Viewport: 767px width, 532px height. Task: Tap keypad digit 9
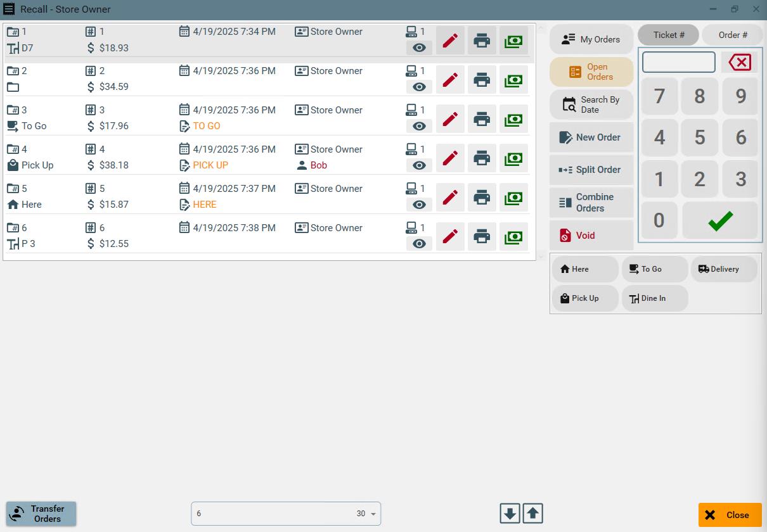(x=740, y=96)
